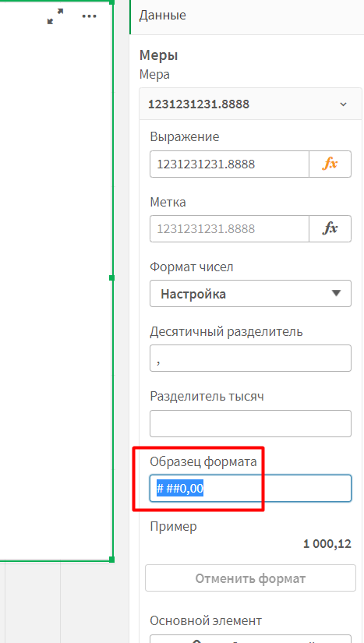Click the example value 1 000,12

pyautogui.click(x=327, y=544)
